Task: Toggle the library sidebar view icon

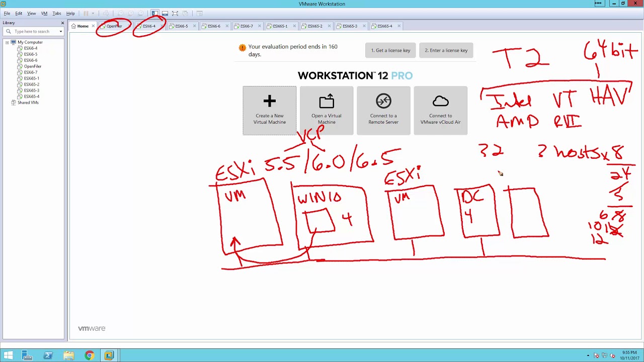Action: (155, 14)
